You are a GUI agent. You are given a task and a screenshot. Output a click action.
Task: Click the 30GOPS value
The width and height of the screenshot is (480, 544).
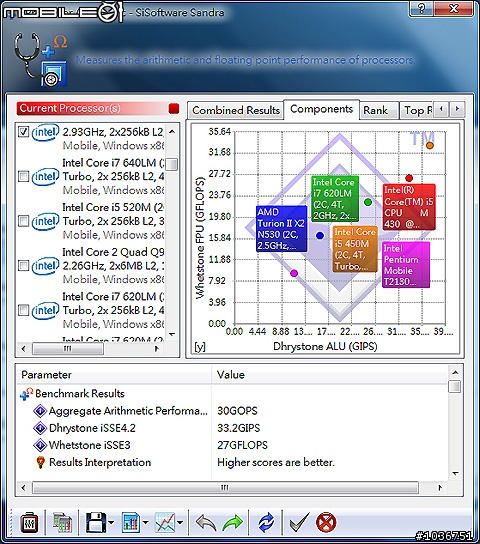(237, 411)
